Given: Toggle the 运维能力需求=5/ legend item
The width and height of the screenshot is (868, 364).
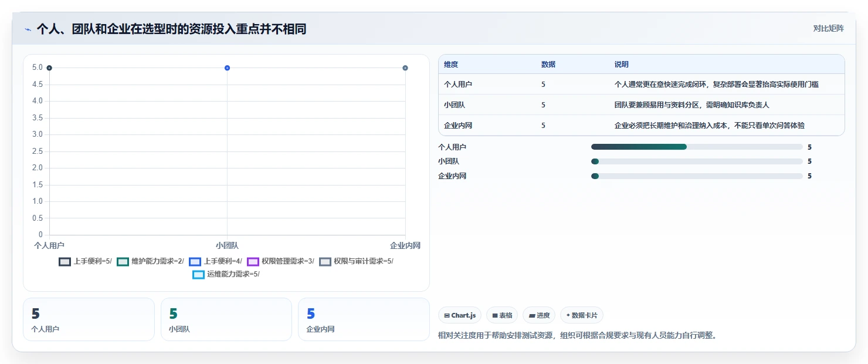Looking at the screenshot, I should (x=226, y=274).
